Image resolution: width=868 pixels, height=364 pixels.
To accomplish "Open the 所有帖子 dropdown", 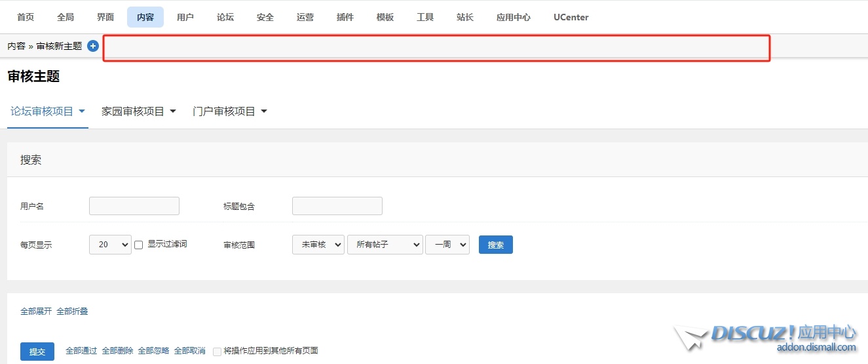I will [x=385, y=245].
